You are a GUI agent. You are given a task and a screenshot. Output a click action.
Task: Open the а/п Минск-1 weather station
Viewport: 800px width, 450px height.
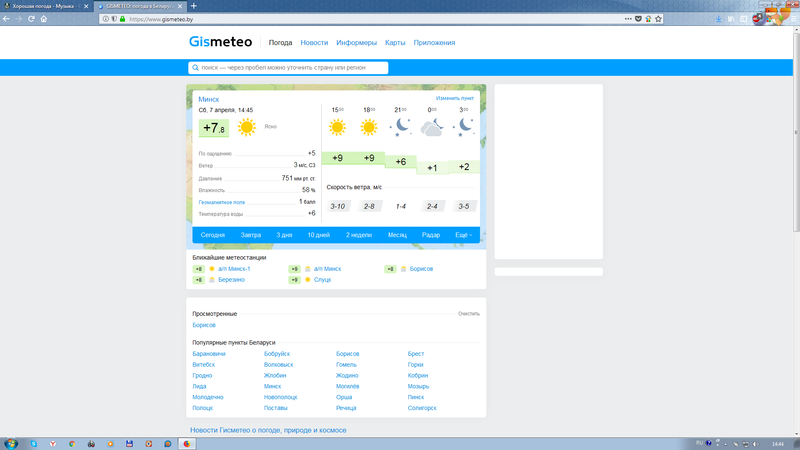(234, 269)
